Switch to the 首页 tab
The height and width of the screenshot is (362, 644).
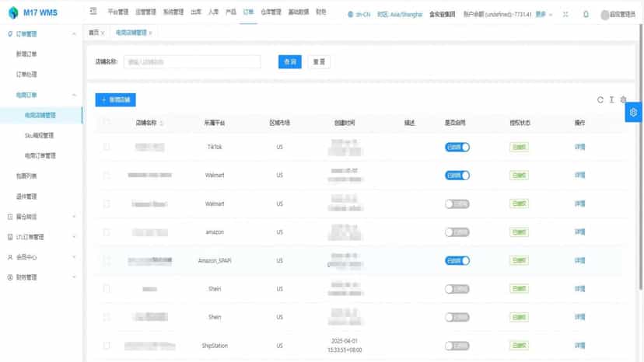[x=93, y=33]
